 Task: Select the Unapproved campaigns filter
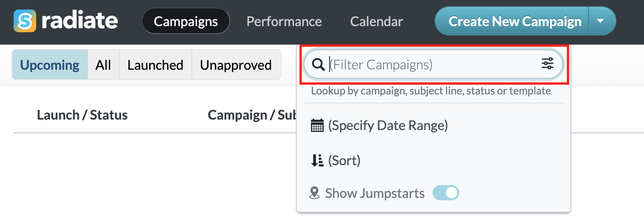[236, 65]
